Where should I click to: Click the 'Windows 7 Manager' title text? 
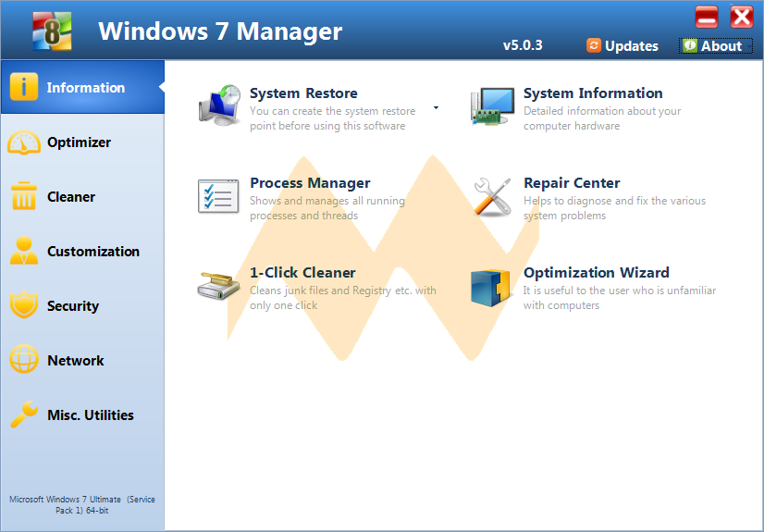pyautogui.click(x=220, y=31)
